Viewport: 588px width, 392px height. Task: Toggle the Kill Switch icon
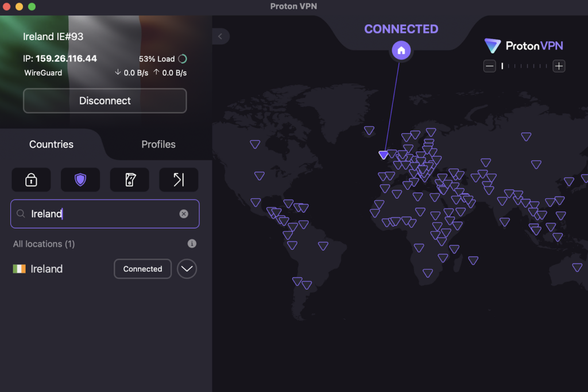(130, 180)
